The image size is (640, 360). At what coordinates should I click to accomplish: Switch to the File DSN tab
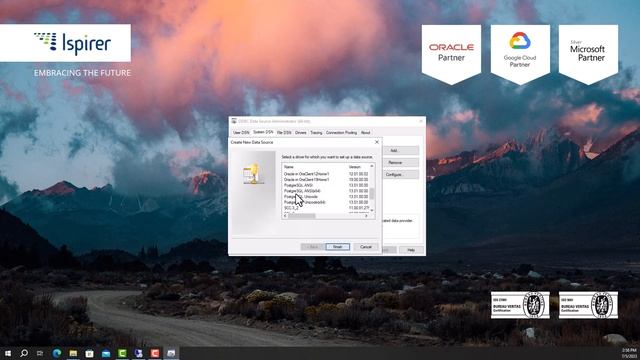click(x=284, y=133)
